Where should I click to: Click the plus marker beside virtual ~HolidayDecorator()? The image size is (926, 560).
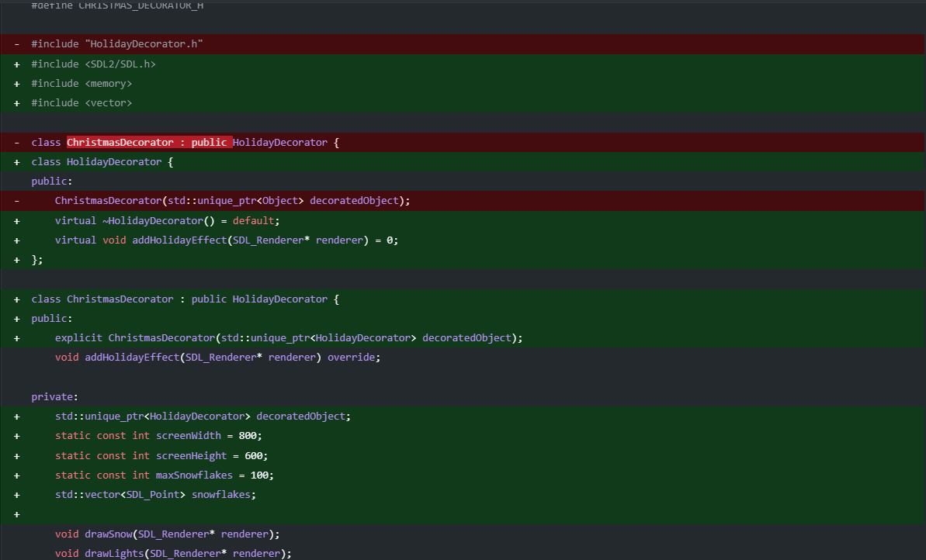[x=16, y=221]
